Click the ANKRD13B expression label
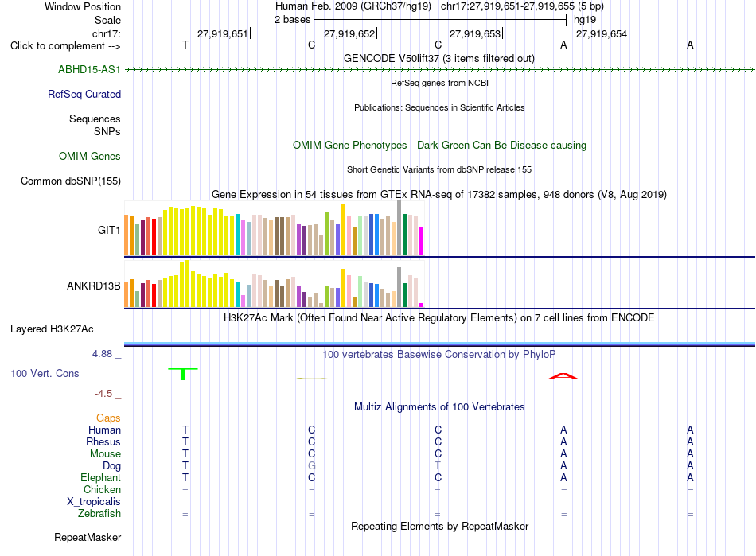756x556 pixels. click(94, 286)
